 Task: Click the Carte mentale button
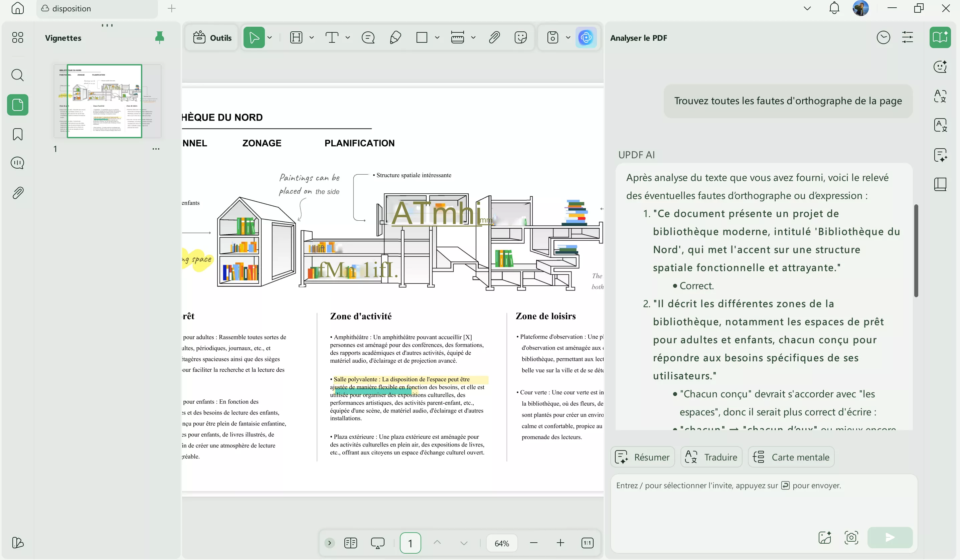coord(791,457)
